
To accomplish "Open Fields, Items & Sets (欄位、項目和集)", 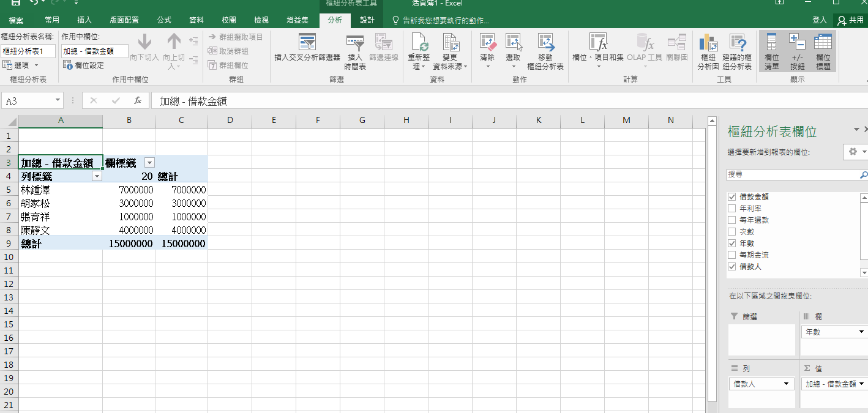I will pyautogui.click(x=598, y=51).
